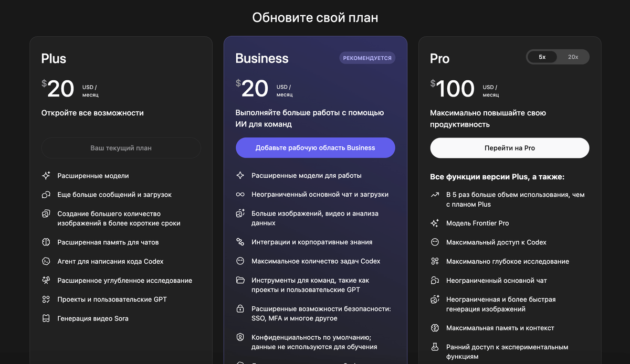Viewport: 630px width, 364px height.
Task: Click 'Все функции версии Plus, а также:' text
Action: coord(497,177)
